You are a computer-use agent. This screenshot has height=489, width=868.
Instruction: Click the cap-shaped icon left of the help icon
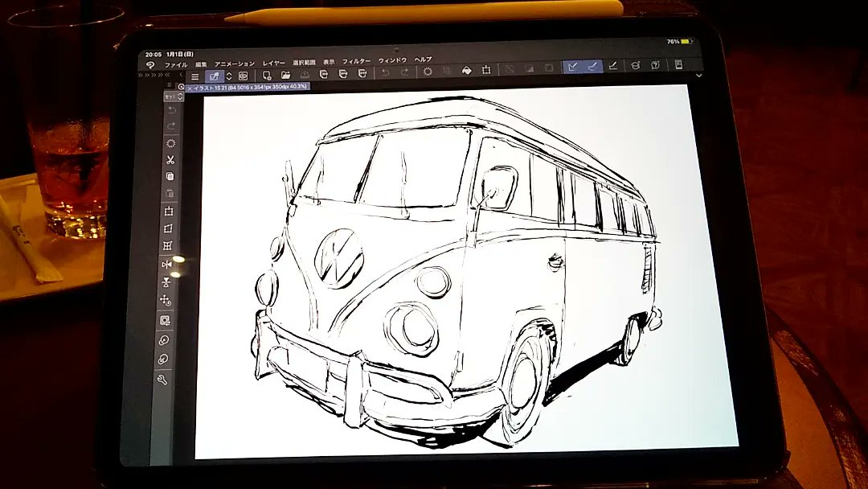tap(636, 65)
